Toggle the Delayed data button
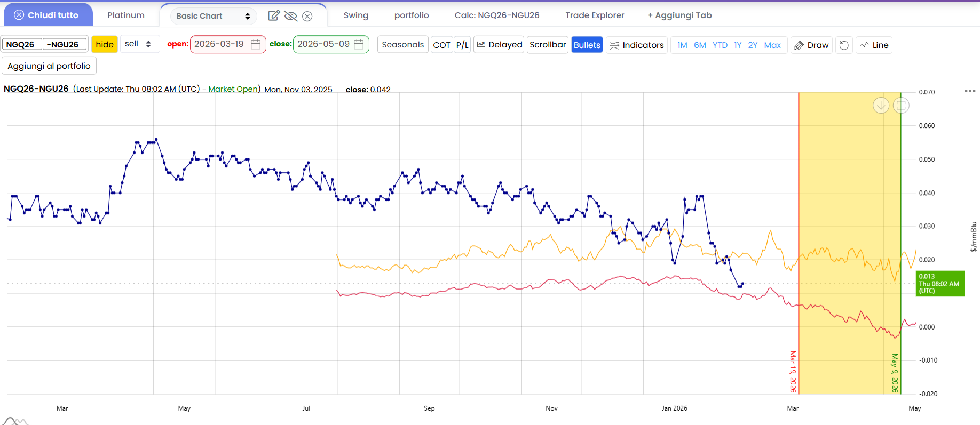The width and height of the screenshot is (980, 425). point(499,45)
